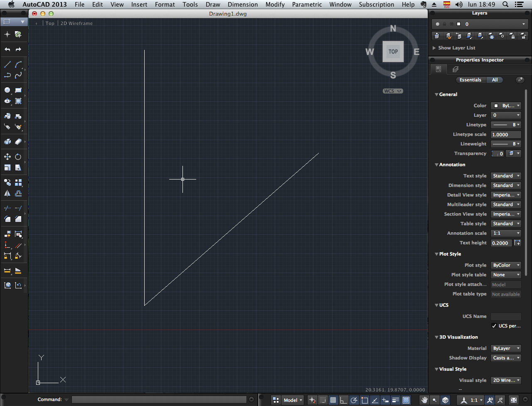Click the WCS coordinate system button
Image resolution: width=532 pixels, height=406 pixels.
coord(393,91)
